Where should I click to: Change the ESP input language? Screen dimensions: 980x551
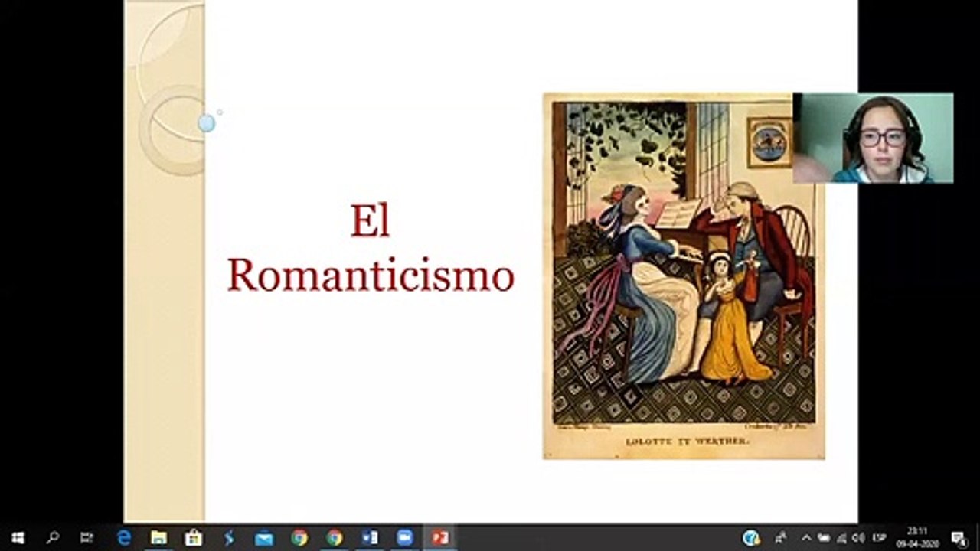click(x=880, y=538)
